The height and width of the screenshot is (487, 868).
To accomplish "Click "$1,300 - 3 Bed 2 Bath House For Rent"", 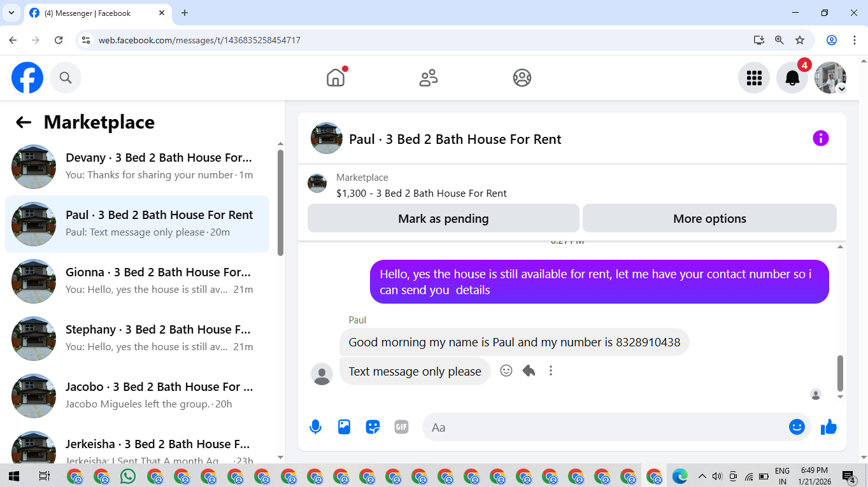I will click(x=422, y=193).
